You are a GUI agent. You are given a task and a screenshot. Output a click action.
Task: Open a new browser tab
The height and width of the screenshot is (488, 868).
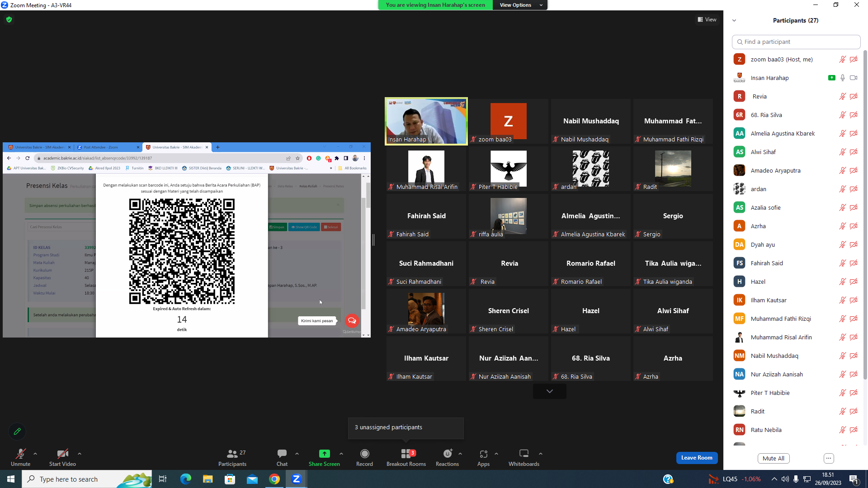(217, 147)
